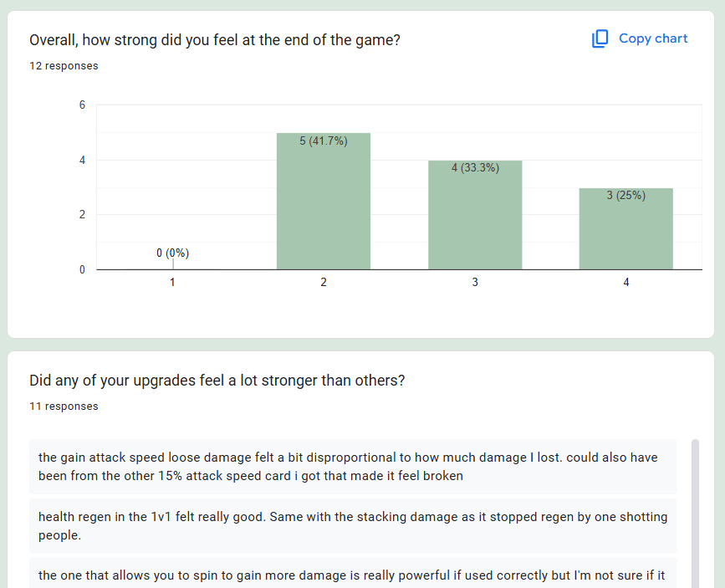Click the responses list vertical scrollbar
The height and width of the screenshot is (588, 725).
coord(695,514)
